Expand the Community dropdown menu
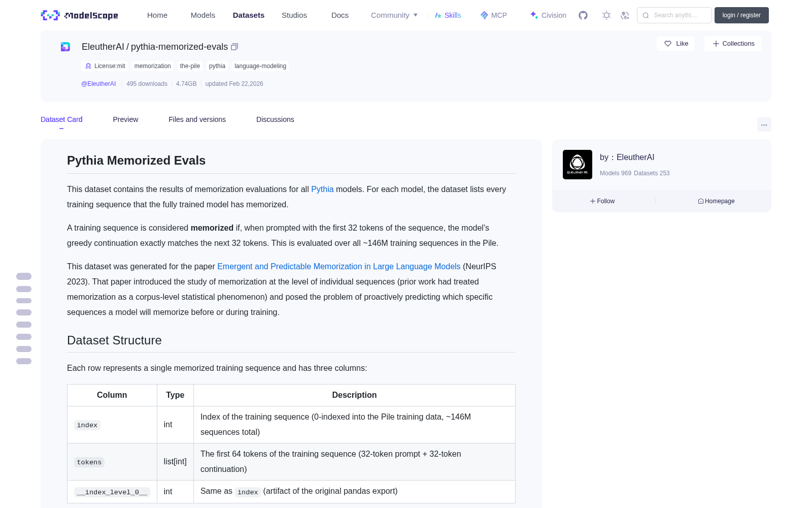This screenshot has height=508, width=812. pos(394,15)
